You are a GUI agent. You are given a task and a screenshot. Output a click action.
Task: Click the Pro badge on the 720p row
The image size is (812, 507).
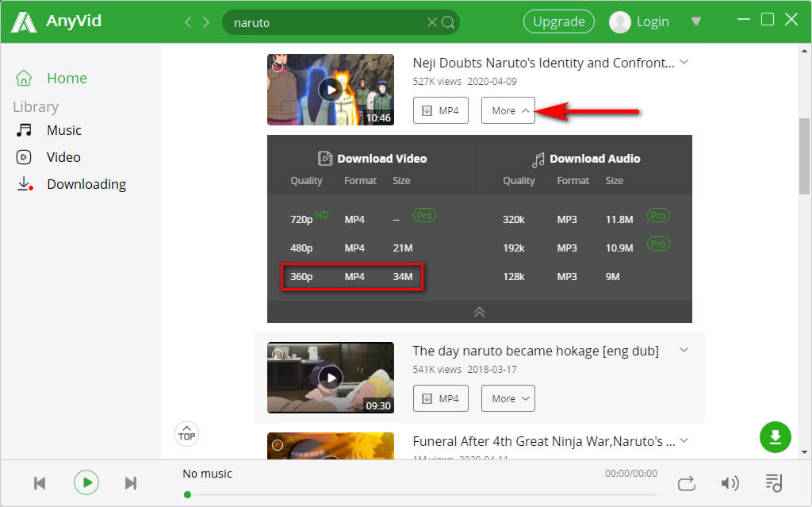[x=425, y=215]
